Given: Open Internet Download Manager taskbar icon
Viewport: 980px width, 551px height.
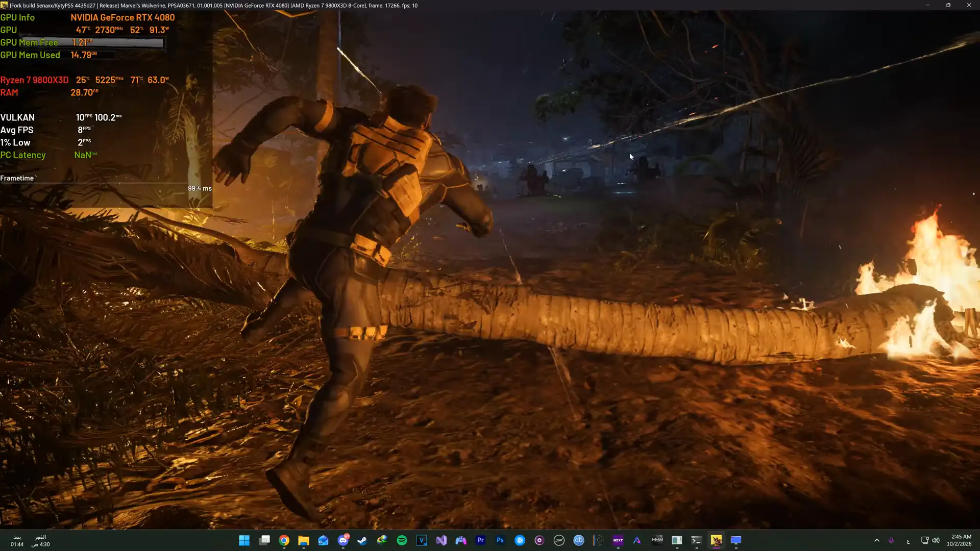Looking at the screenshot, I should coord(382,540).
